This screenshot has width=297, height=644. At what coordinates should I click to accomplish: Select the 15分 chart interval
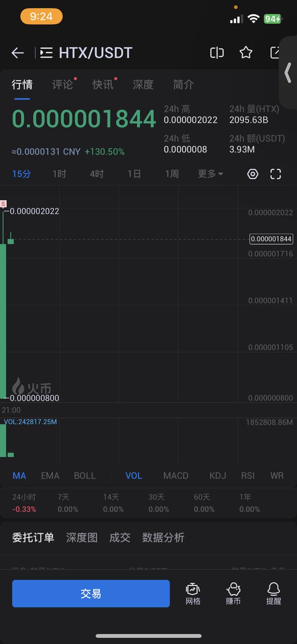[21, 174]
